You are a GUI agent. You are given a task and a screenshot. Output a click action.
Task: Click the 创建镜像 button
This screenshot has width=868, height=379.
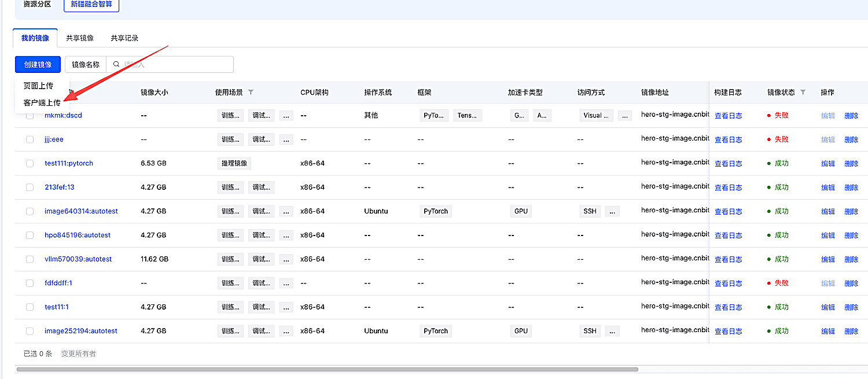38,65
